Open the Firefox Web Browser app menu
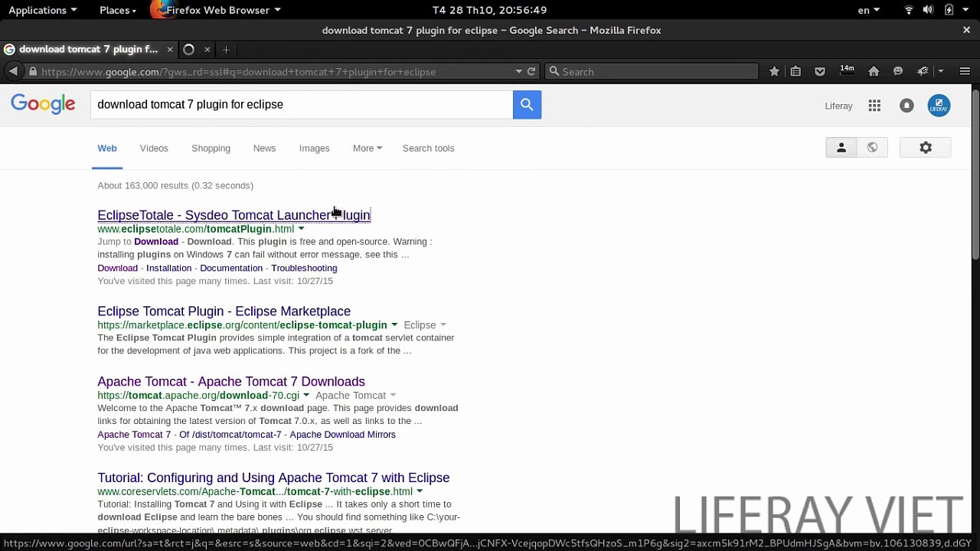 [x=223, y=10]
